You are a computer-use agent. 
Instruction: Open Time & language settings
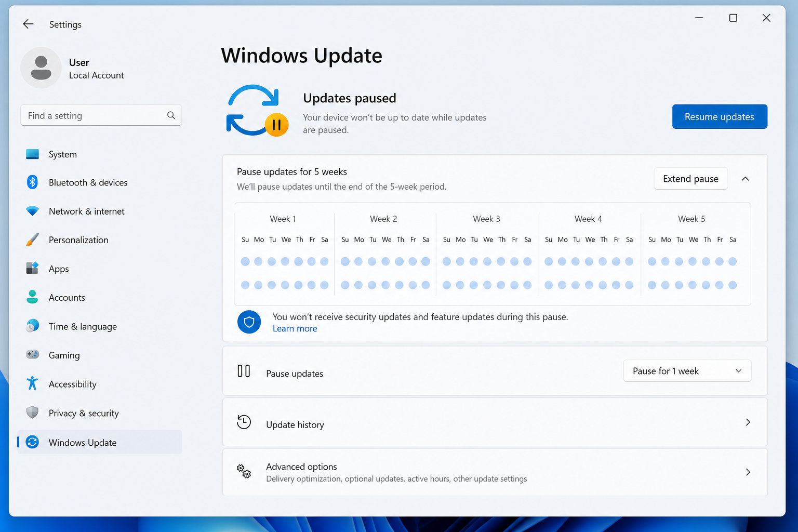100,326
